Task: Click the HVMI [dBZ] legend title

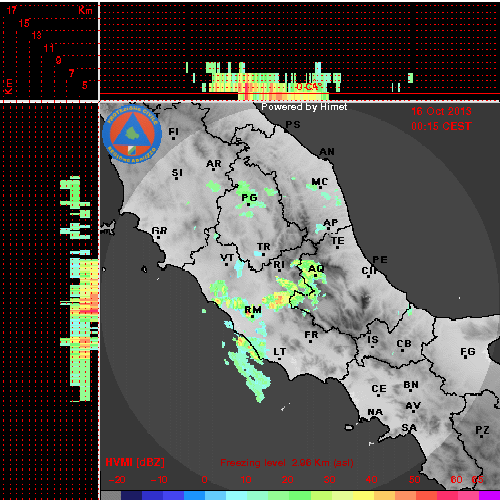Action: point(135,462)
